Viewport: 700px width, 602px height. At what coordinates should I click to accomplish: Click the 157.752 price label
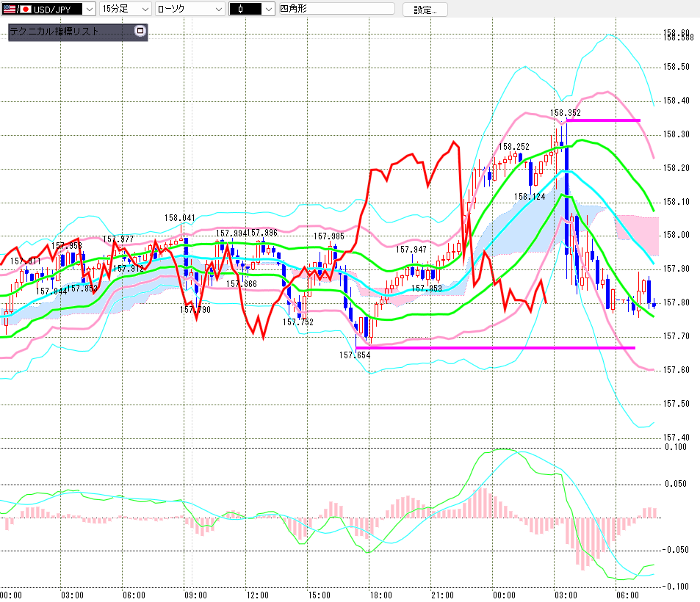tap(297, 322)
